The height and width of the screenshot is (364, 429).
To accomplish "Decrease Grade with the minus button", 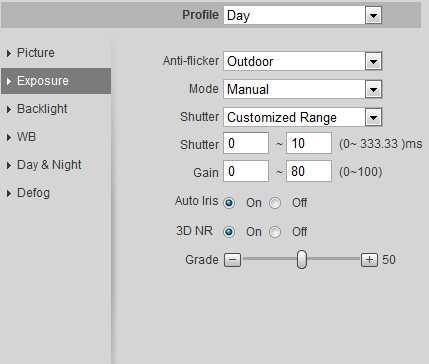I will coord(232,260).
